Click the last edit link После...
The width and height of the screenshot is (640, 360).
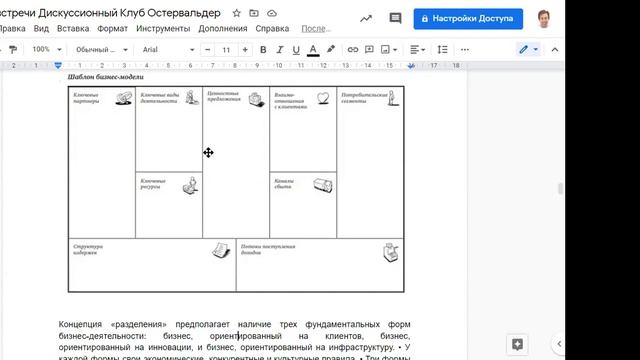(316, 29)
